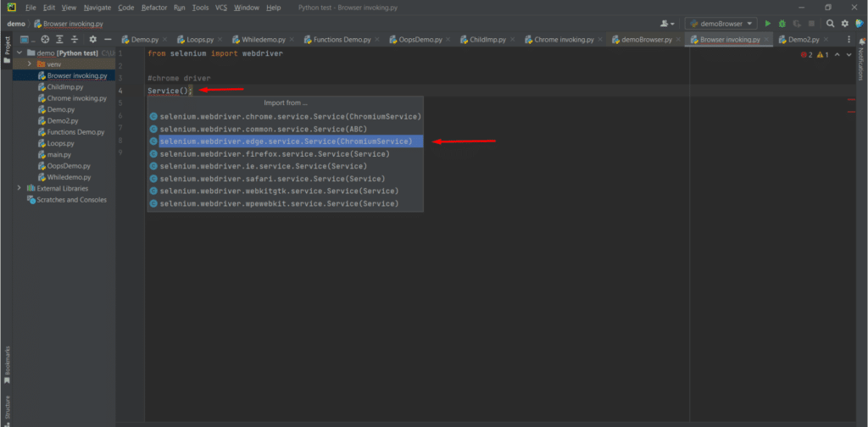This screenshot has height=427, width=868.
Task: Run the demoBrowser configuration
Action: 768,24
